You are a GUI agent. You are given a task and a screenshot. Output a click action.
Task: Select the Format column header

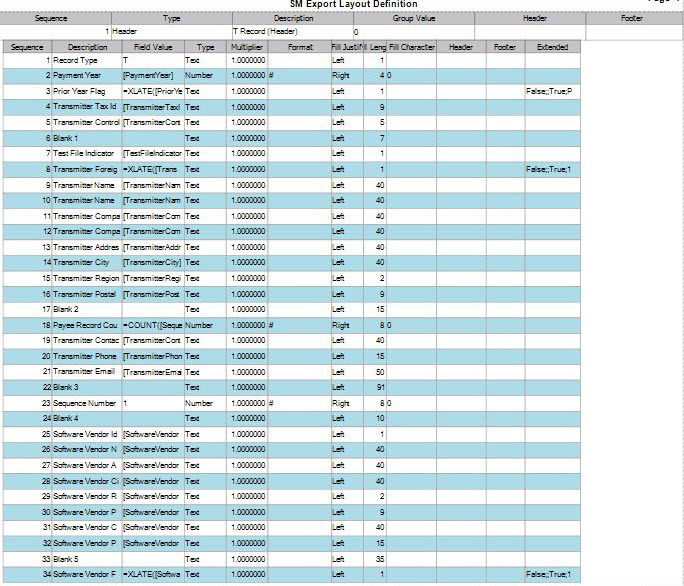(x=300, y=47)
